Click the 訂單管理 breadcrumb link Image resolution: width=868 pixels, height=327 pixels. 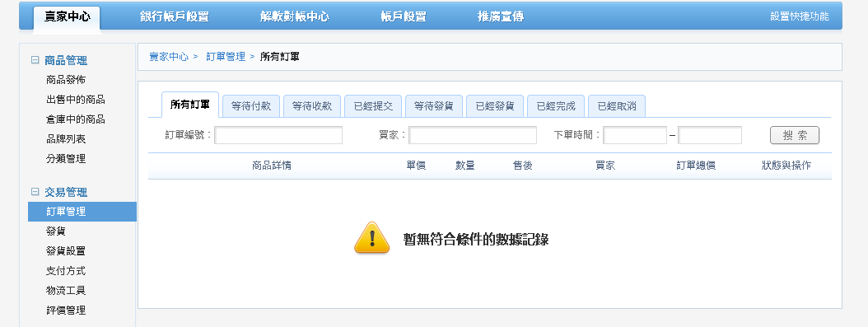[x=226, y=57]
